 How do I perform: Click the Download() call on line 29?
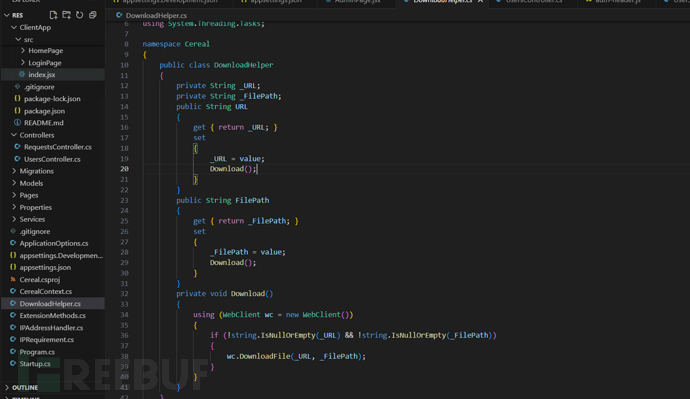(x=233, y=263)
